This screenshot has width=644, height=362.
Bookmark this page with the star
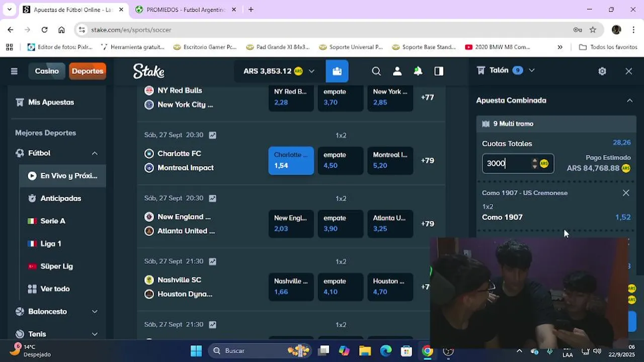[x=593, y=30]
